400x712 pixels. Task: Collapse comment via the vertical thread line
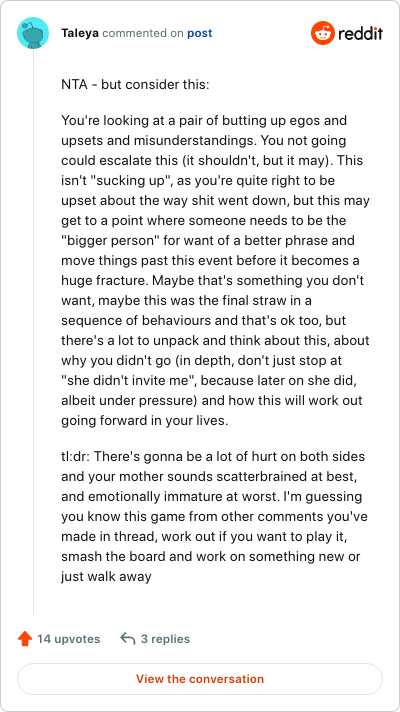click(33, 331)
